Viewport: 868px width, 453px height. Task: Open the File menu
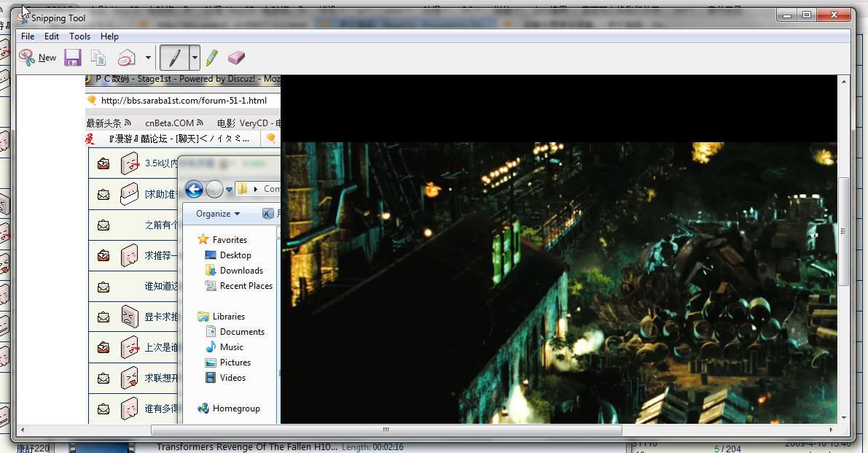(28, 36)
